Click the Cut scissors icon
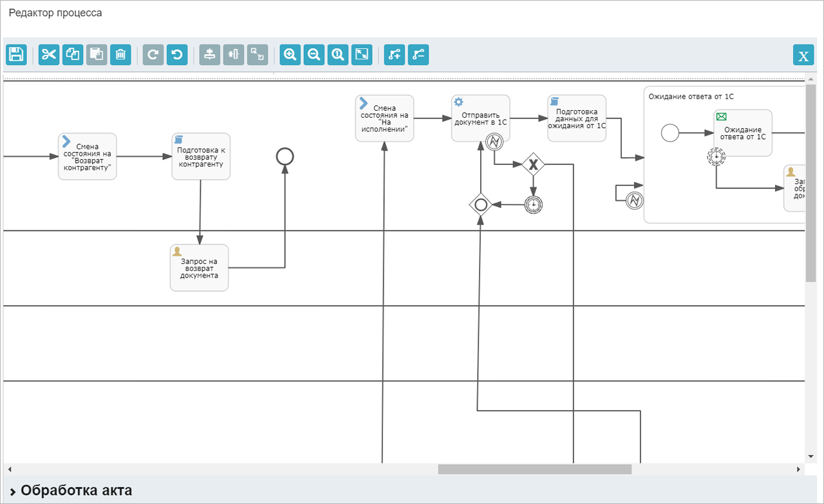 pyautogui.click(x=49, y=55)
